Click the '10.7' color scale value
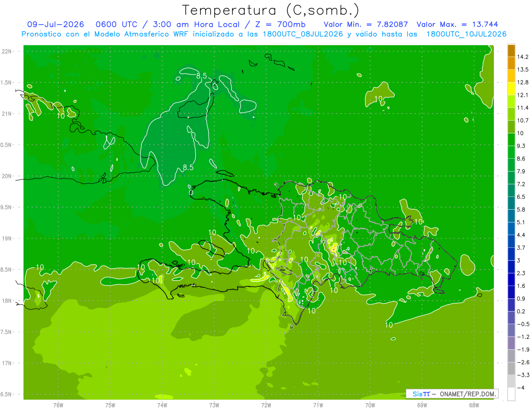532x411 pixels. [x=523, y=121]
